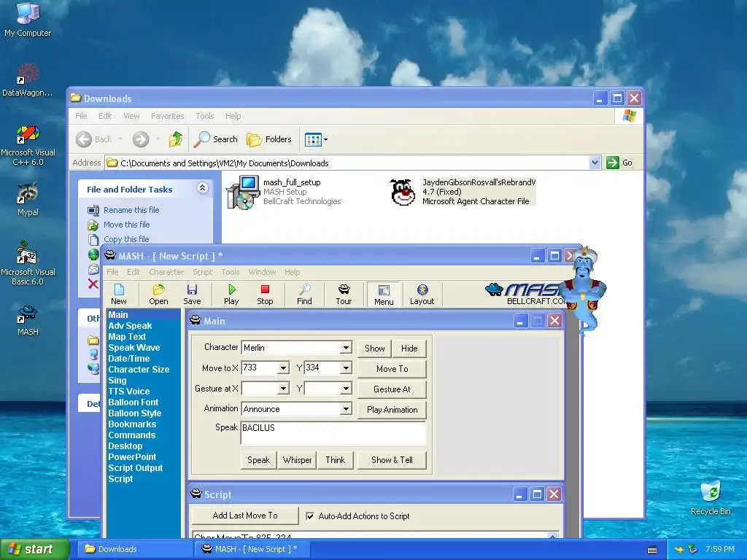This screenshot has height=560, width=747.
Task: Click the Back button in Downloads window
Action: pyautogui.click(x=94, y=139)
